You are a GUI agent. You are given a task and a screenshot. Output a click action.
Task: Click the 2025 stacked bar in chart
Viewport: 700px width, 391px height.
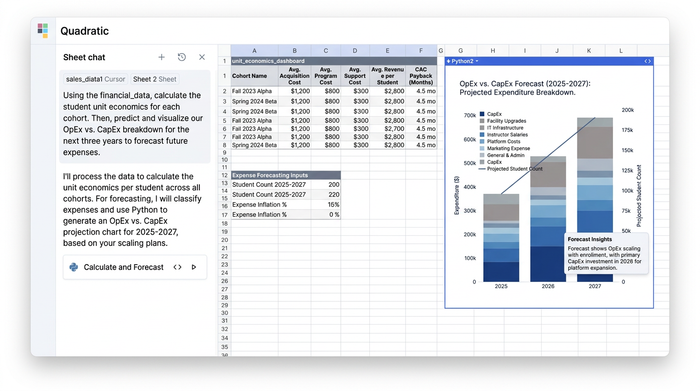(501, 238)
